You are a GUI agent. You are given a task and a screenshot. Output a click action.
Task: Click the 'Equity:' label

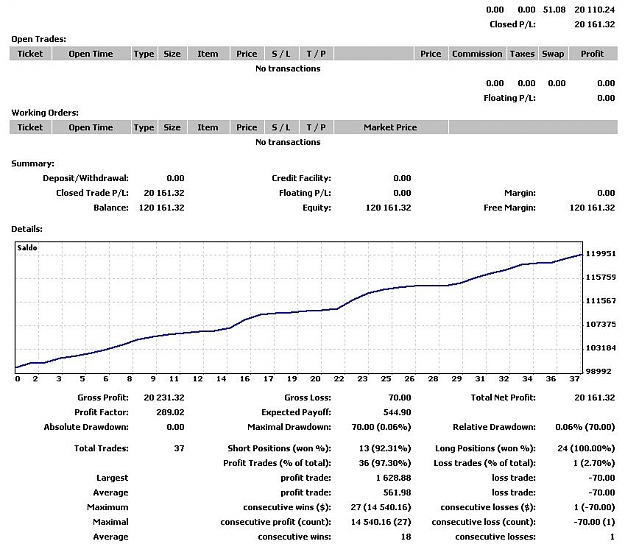tap(317, 208)
